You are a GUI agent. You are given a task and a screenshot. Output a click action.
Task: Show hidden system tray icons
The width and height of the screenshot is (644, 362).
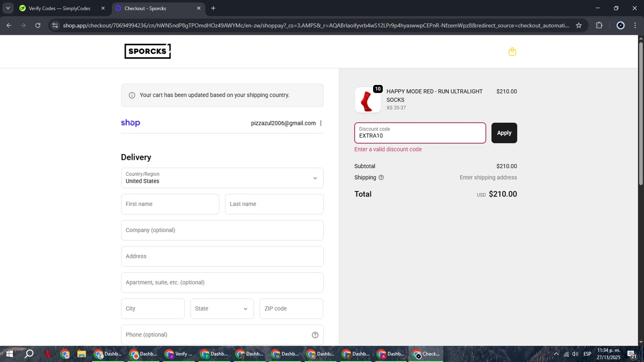556,354
